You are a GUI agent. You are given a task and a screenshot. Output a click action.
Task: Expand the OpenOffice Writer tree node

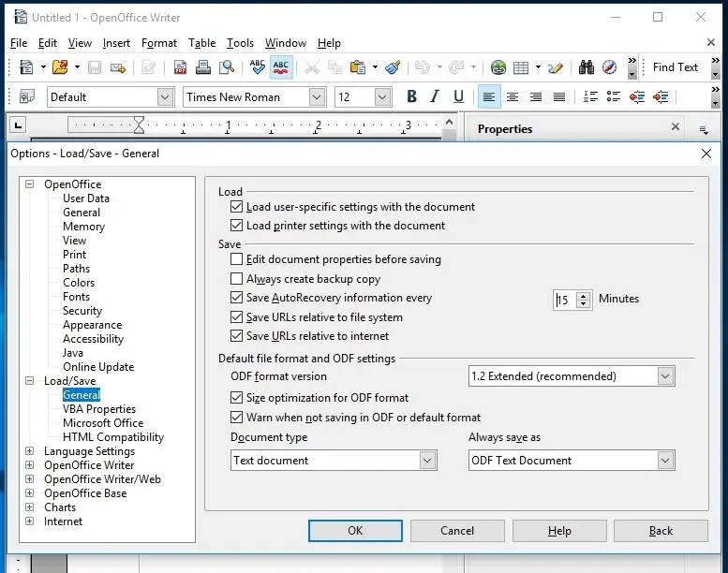click(29, 465)
